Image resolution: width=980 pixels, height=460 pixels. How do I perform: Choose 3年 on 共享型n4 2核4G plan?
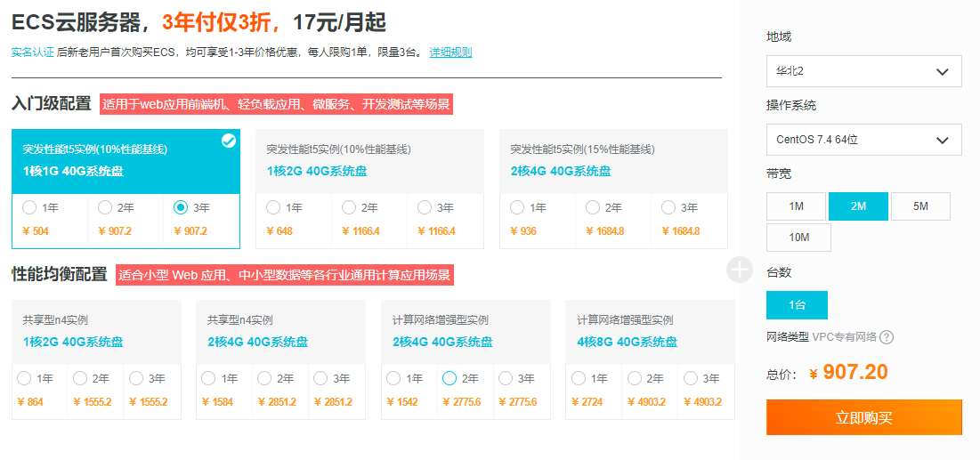[x=320, y=378]
